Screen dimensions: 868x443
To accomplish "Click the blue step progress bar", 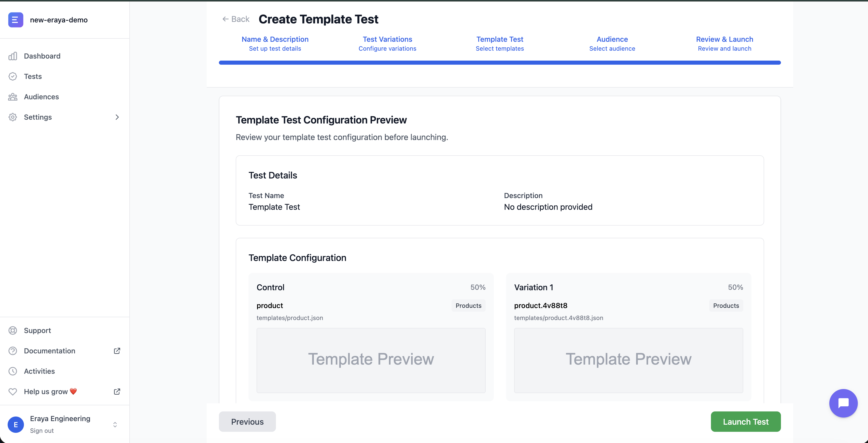I will (499, 63).
